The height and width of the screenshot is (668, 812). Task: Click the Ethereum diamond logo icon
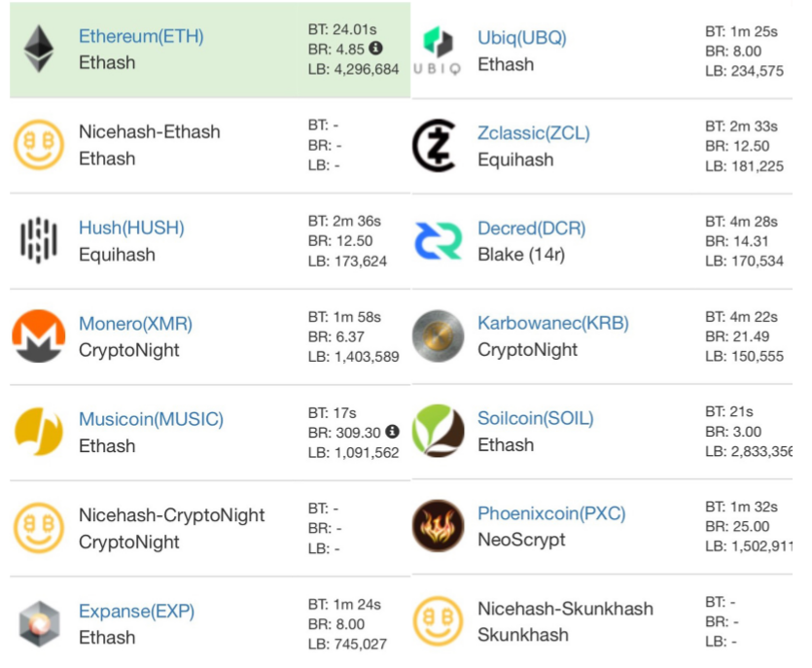click(x=39, y=49)
